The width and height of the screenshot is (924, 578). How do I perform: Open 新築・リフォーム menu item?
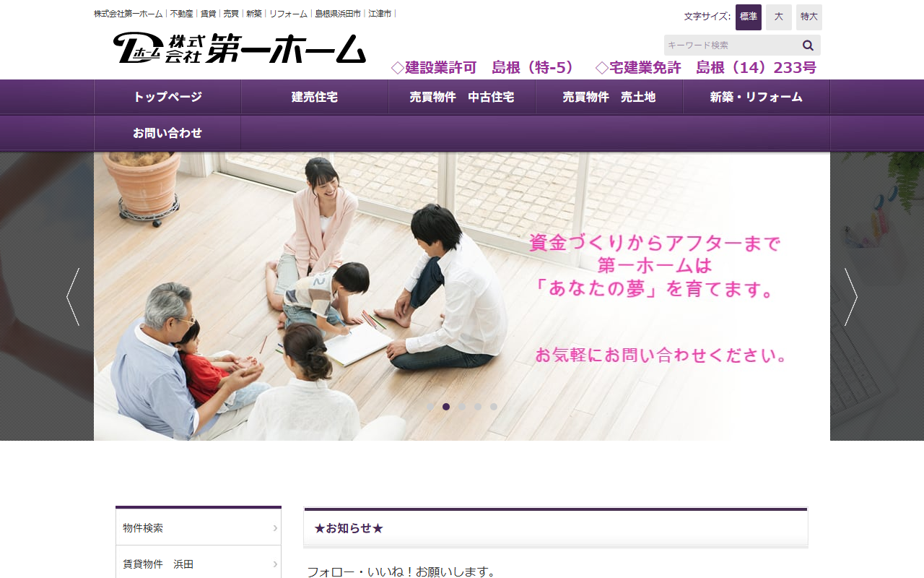[x=757, y=97]
